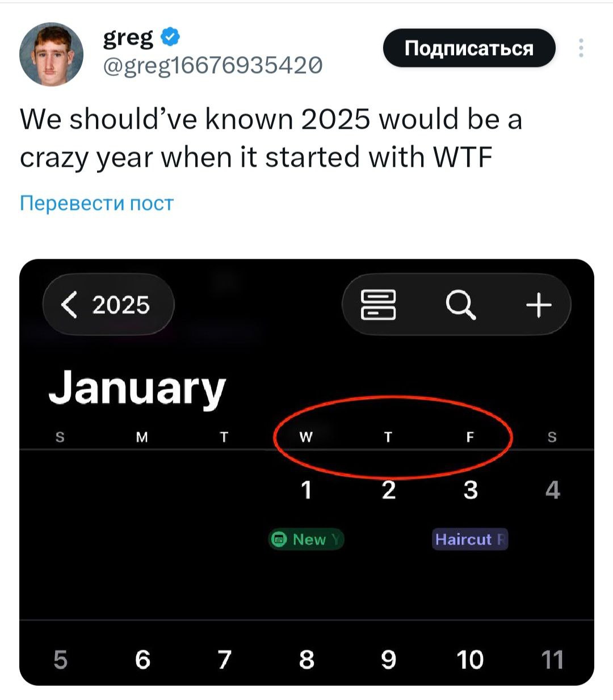Viewport: 613px width, 700px height.
Task: Tap the January month title
Action: pos(137,389)
